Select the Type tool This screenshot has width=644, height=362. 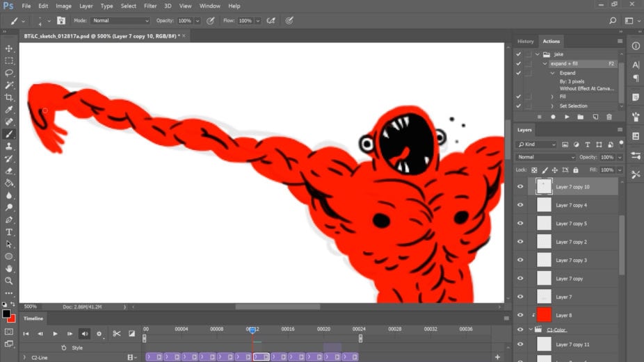tap(8, 232)
